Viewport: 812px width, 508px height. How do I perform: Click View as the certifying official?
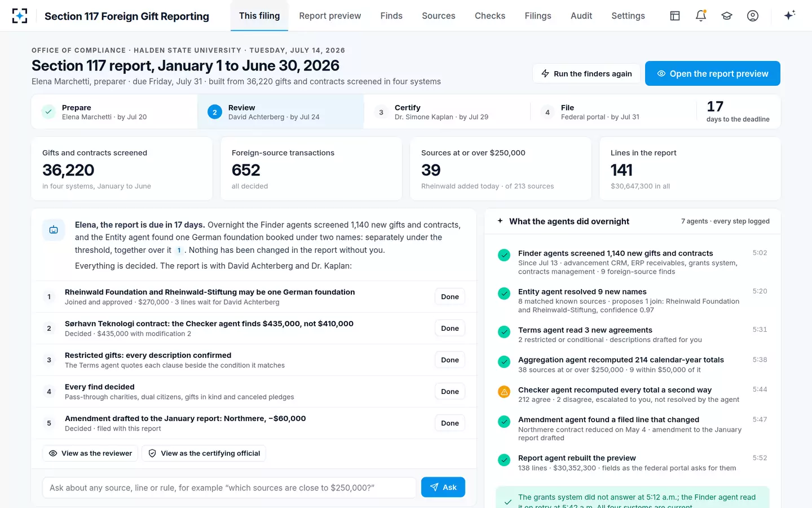tap(204, 453)
